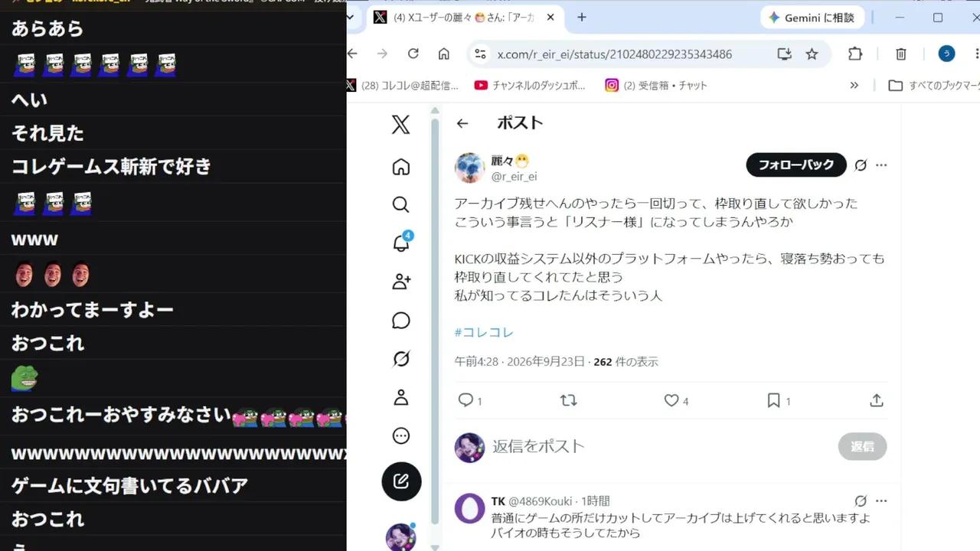This screenshot has height=551, width=980.
Task: Click the 返信 submit button
Action: [x=862, y=446]
